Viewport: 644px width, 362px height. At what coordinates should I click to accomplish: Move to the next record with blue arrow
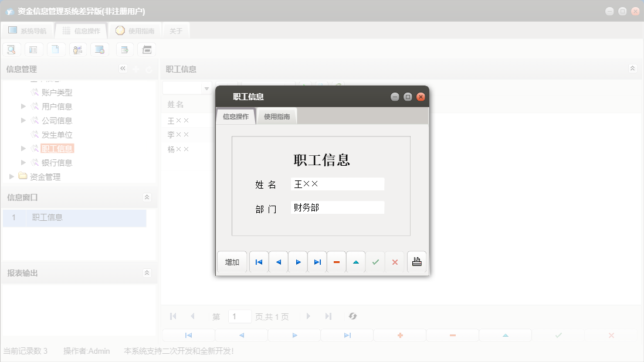click(297, 262)
